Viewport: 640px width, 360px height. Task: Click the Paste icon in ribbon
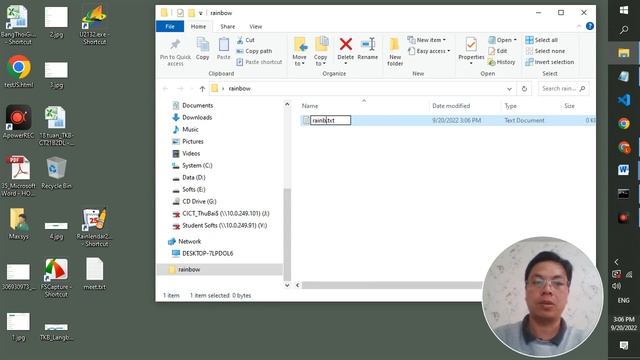pyautogui.click(x=224, y=44)
